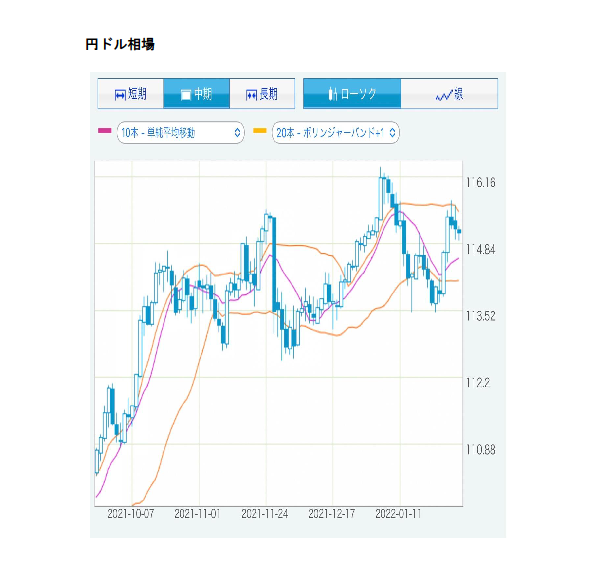
Task: Click the short-term range icon beside 短期
Action: (x=120, y=95)
